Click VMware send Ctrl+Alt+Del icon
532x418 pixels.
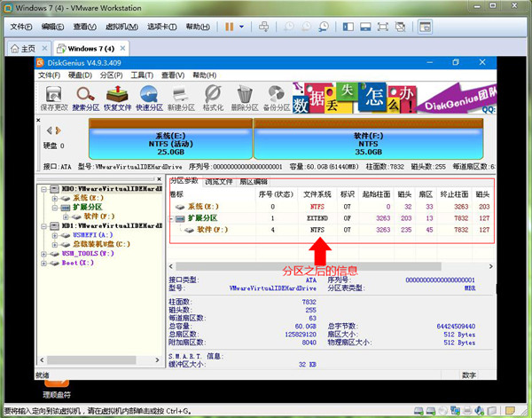point(263,27)
